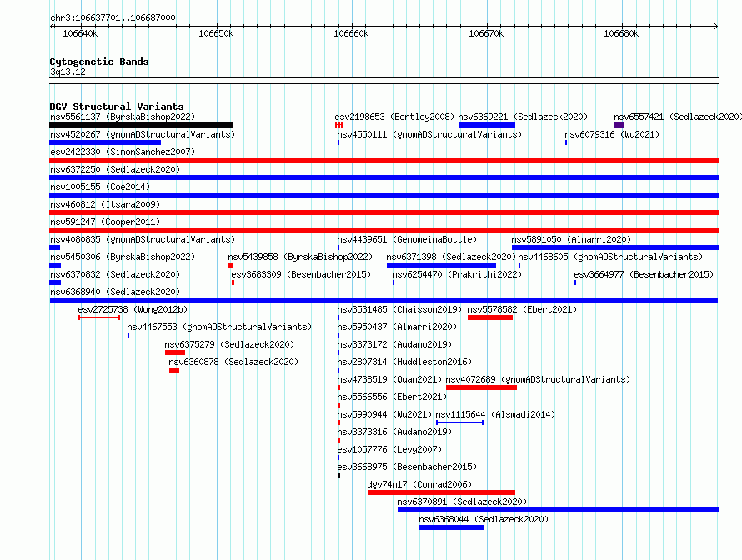742x560 pixels.
Task: Select nsv5990944 (Wu2021) label
Action: (384, 414)
